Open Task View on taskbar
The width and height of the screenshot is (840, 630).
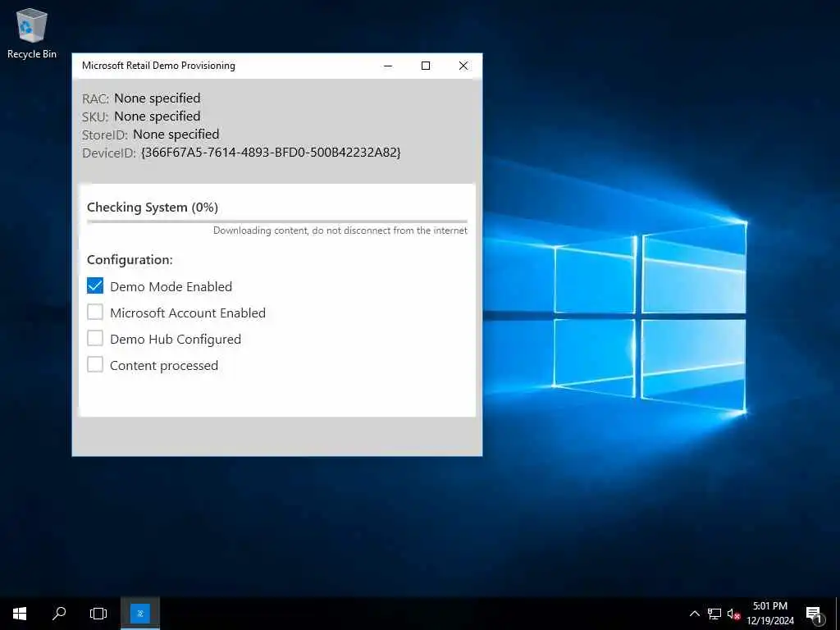tap(98, 614)
